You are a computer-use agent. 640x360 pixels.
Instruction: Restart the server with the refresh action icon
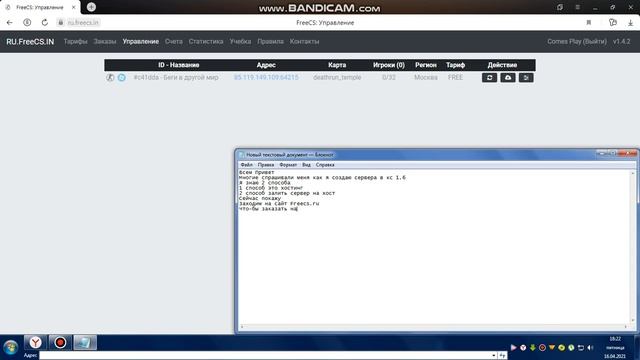click(x=489, y=78)
